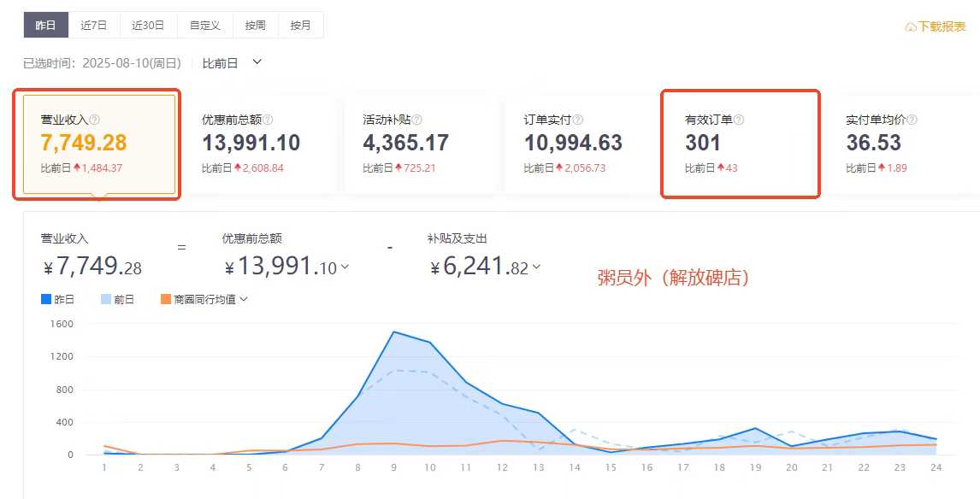Screen dimensions: 980x499
Task: Switch to the 近30日 tab
Action: point(148,26)
